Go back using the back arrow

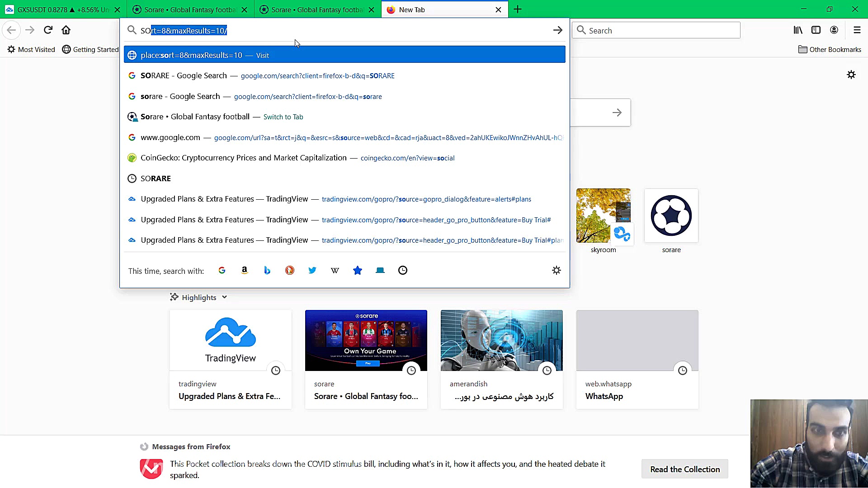click(11, 30)
